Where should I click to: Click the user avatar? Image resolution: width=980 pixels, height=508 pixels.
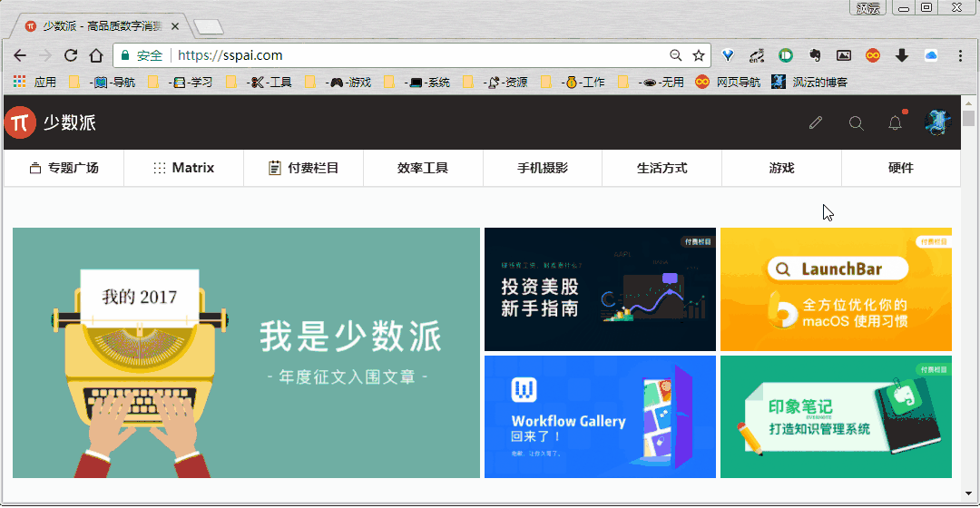coord(937,122)
